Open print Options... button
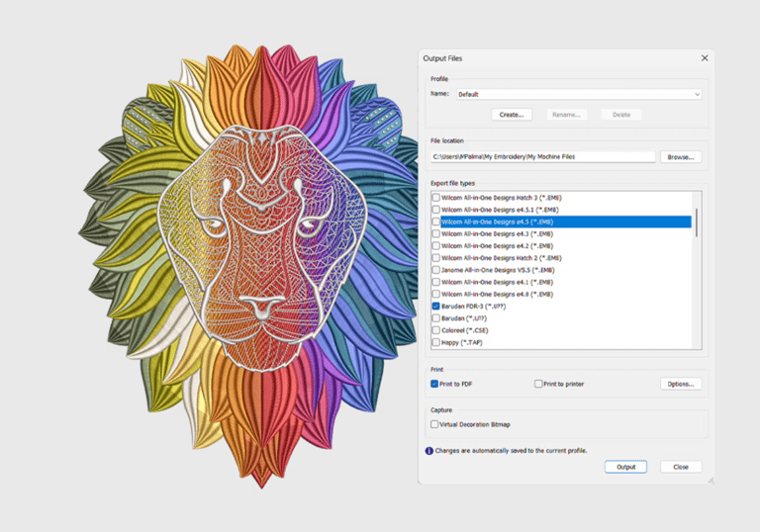The width and height of the screenshot is (760, 532). coord(681,384)
